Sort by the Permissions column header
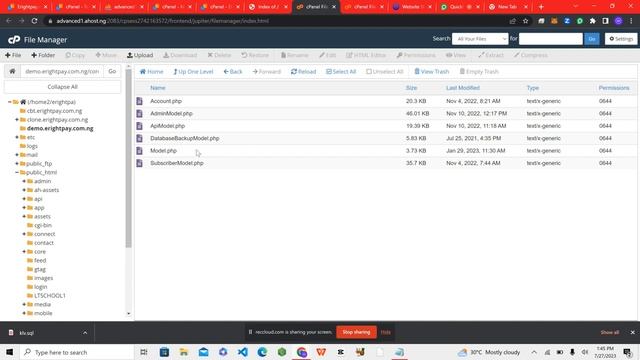The image size is (640, 360). coord(614,88)
